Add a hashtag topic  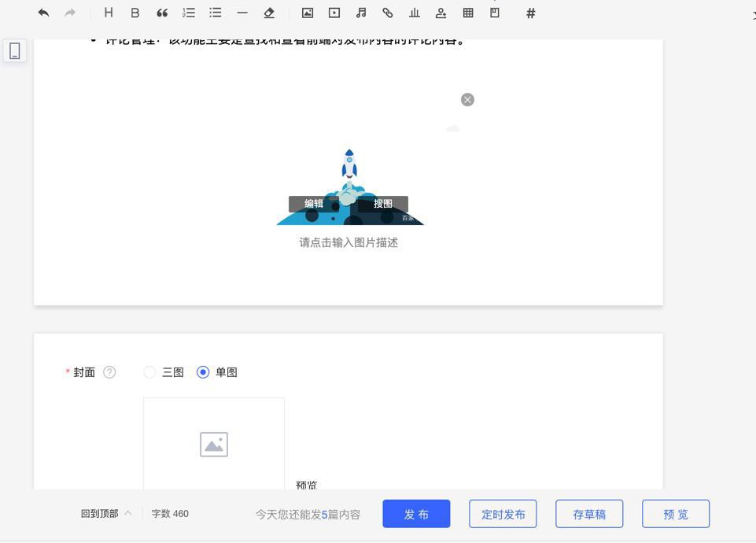tap(531, 13)
